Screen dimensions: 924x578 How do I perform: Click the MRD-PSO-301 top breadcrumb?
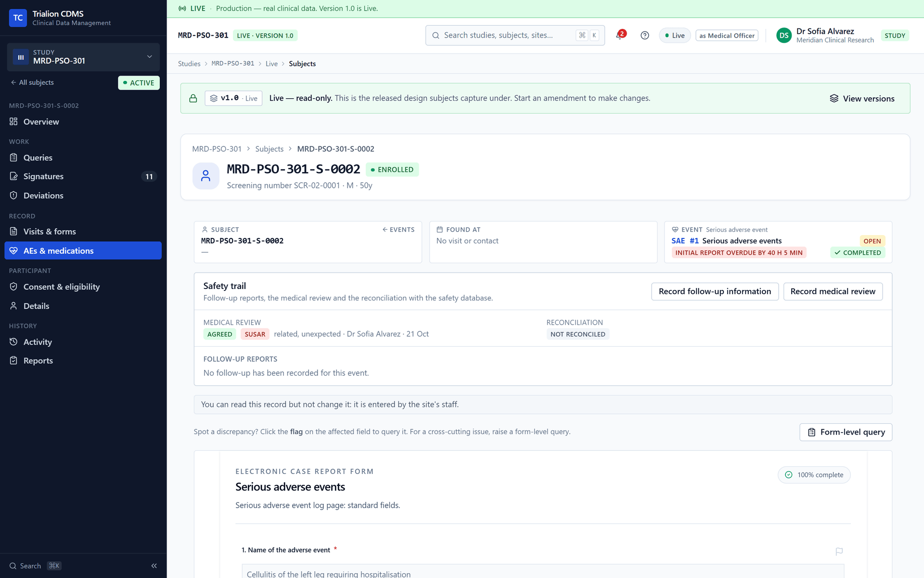[233, 64]
